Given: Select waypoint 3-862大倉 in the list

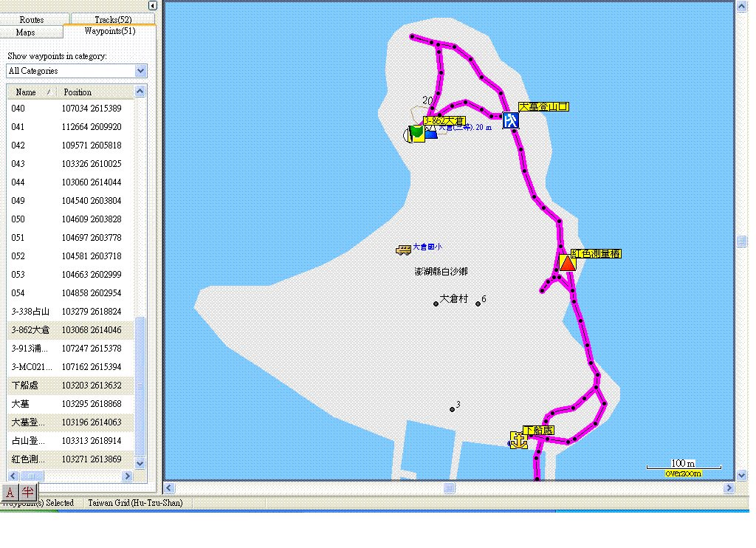Looking at the screenshot, I should tap(70, 330).
